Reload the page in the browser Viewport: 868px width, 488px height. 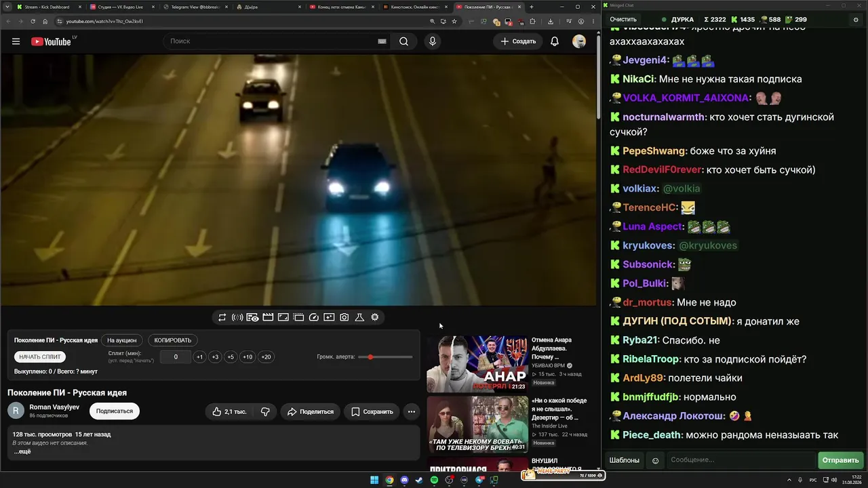[33, 21]
